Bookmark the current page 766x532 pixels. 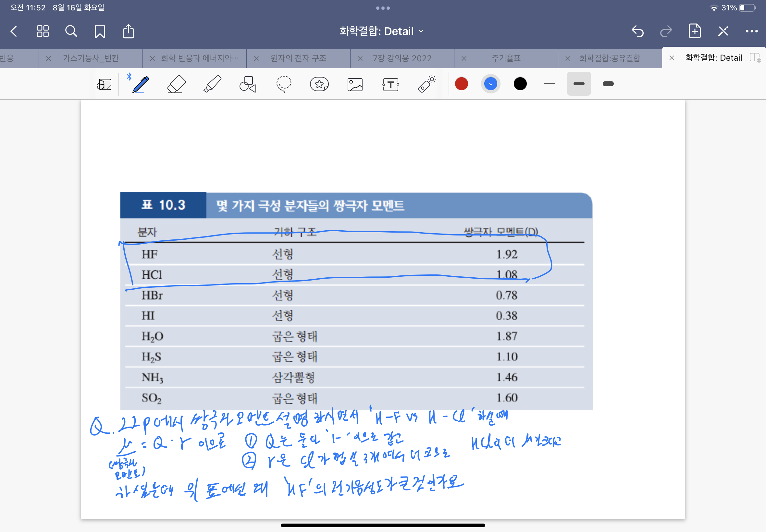[x=100, y=31]
